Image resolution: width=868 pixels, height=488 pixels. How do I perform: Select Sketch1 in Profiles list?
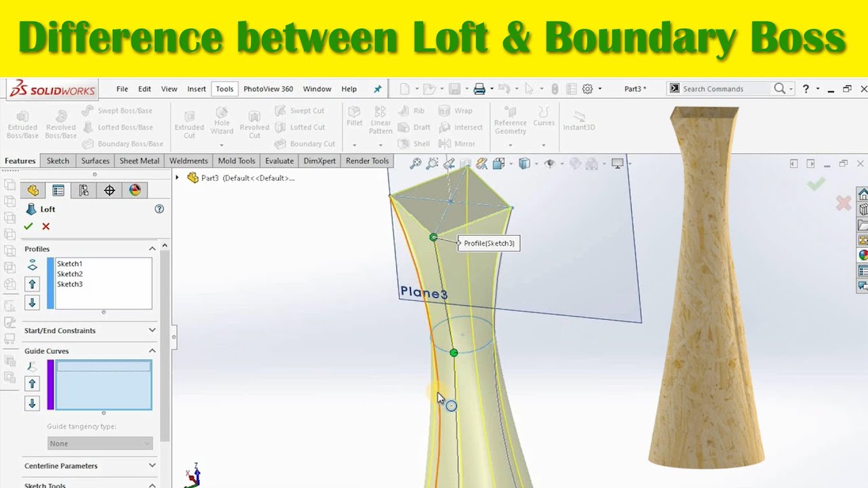coord(70,264)
